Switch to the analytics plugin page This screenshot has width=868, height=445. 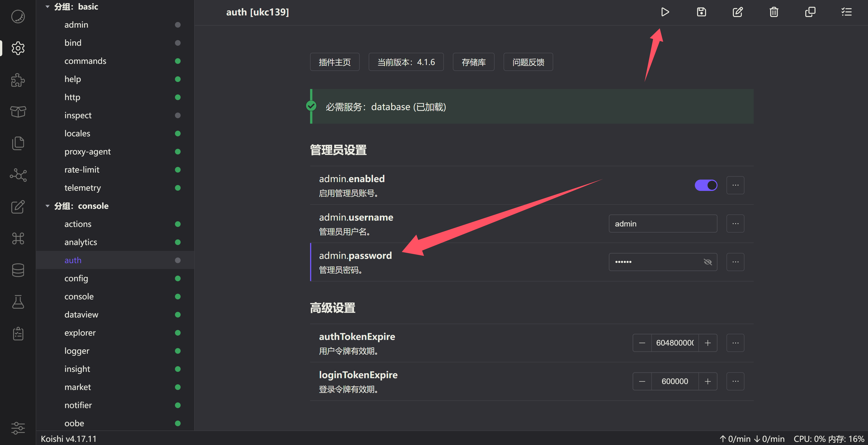(x=81, y=242)
